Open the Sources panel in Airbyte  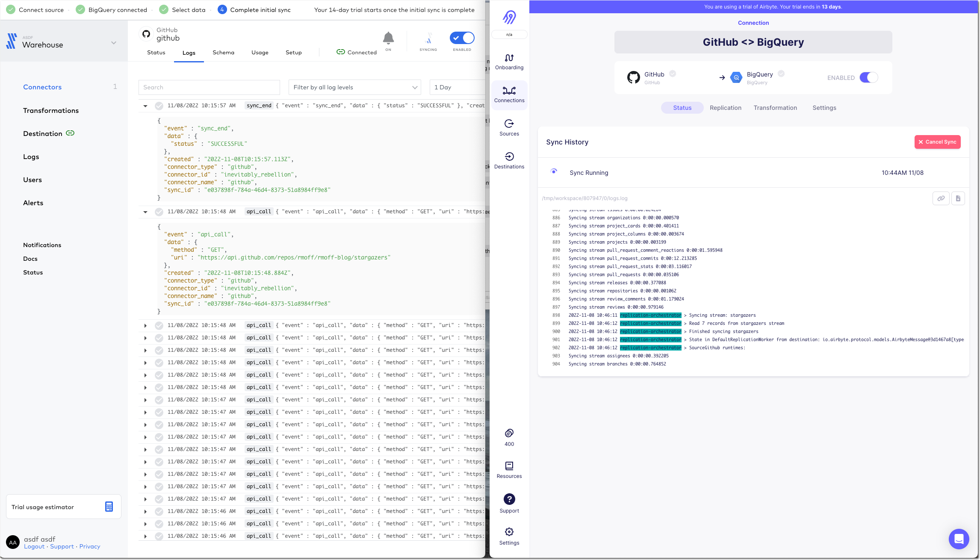[x=509, y=127]
